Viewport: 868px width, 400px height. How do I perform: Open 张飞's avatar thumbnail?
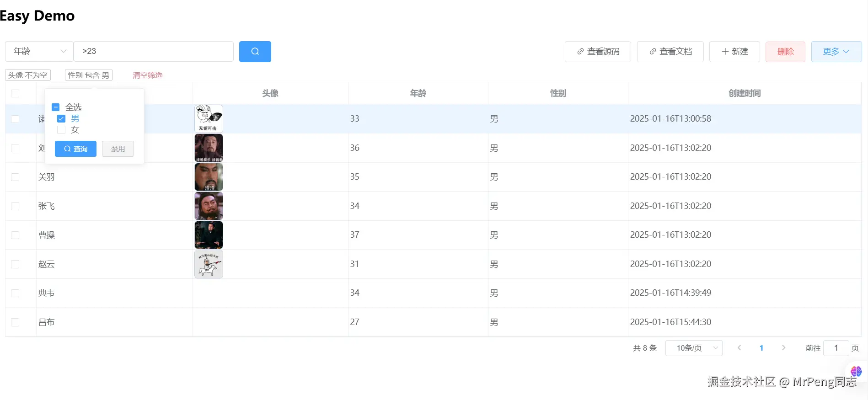pos(209,206)
